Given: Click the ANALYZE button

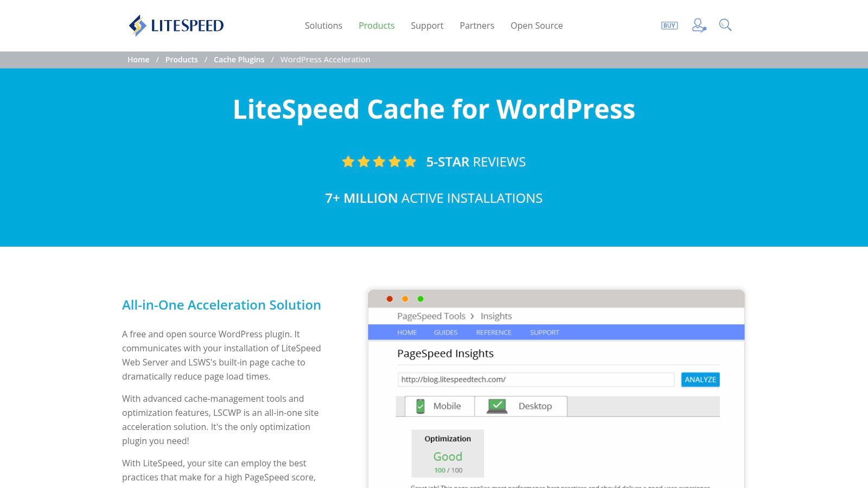Looking at the screenshot, I should (700, 380).
